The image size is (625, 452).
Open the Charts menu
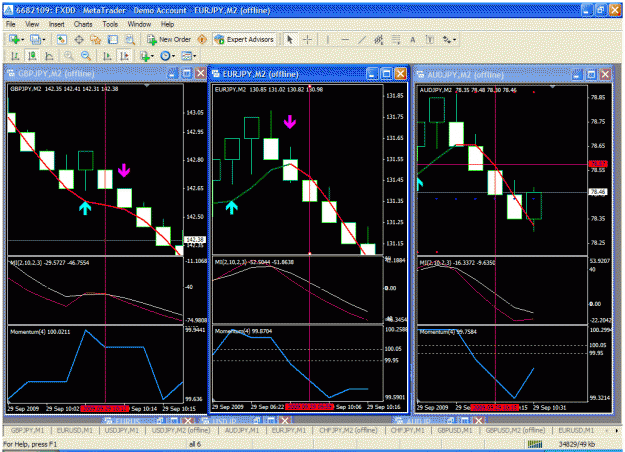[83, 24]
